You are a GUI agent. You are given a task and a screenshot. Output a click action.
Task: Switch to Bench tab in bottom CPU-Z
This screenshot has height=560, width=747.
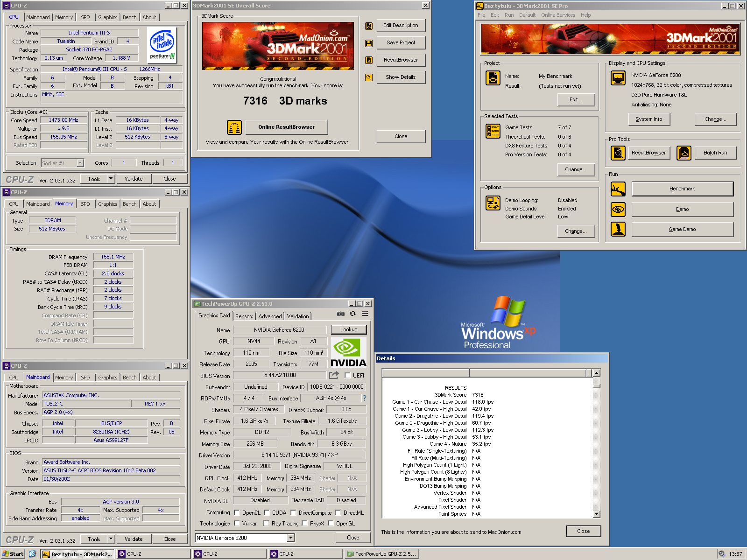[130, 378]
